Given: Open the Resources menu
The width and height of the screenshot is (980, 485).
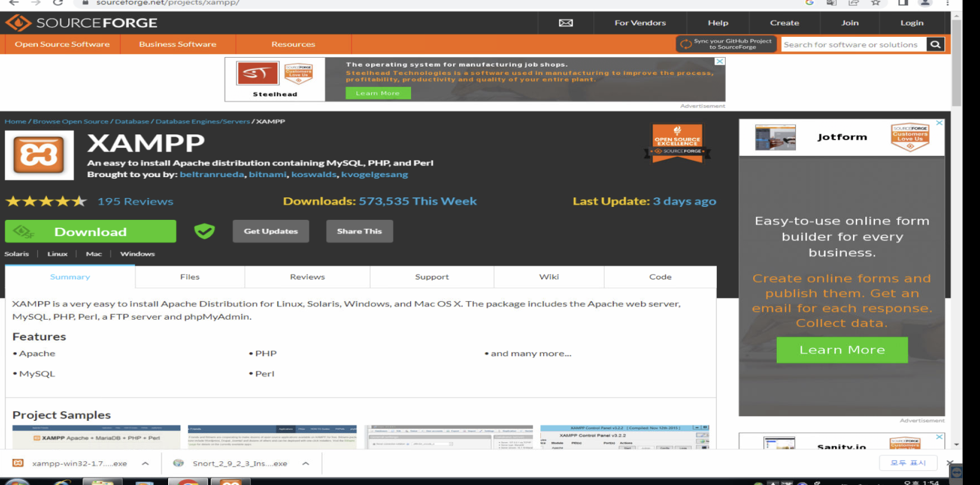Looking at the screenshot, I should point(293,44).
